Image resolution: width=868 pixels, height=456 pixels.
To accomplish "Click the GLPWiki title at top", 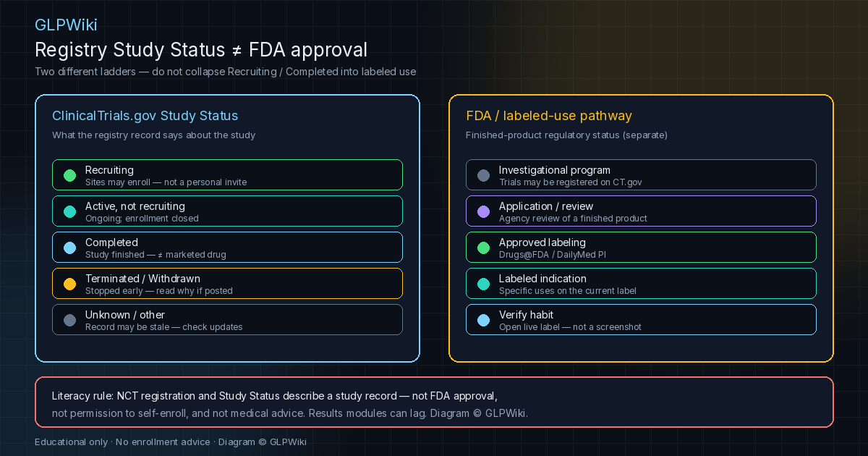I will coord(66,25).
